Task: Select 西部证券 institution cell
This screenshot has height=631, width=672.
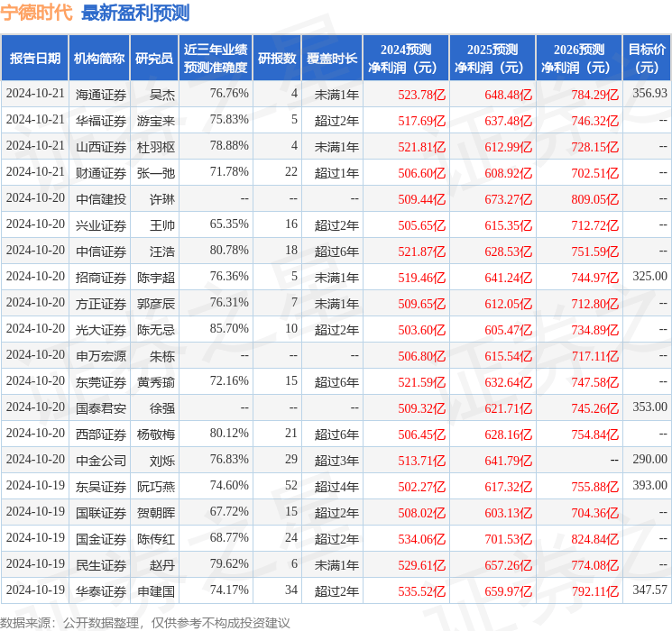Action: click(x=101, y=434)
